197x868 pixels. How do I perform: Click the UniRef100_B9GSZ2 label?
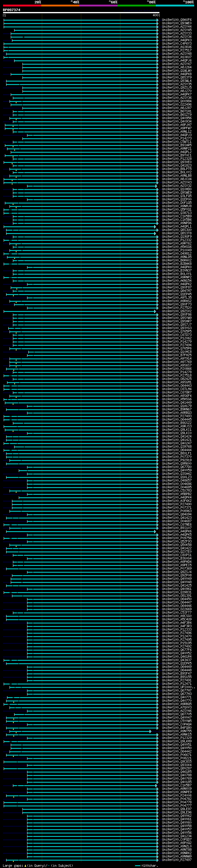[177, 422]
